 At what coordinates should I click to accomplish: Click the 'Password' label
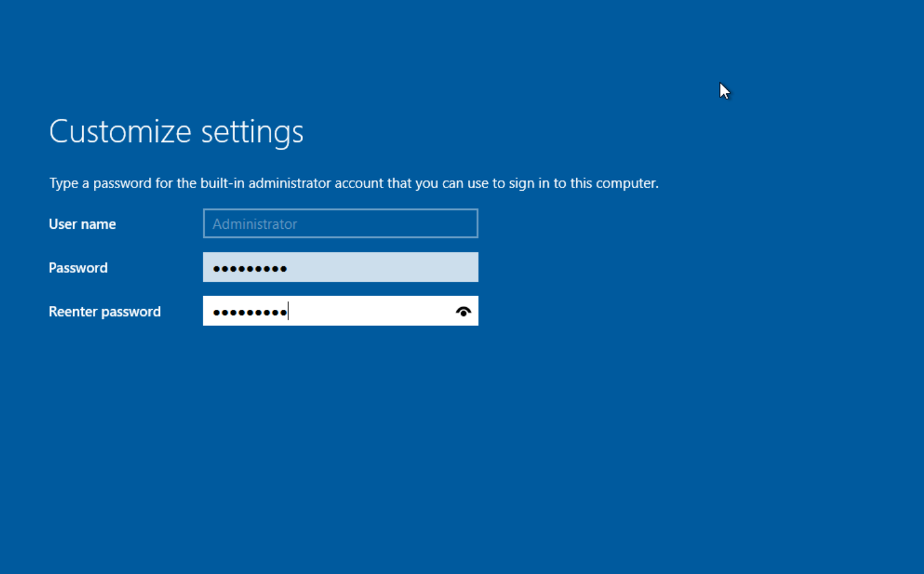(x=78, y=268)
